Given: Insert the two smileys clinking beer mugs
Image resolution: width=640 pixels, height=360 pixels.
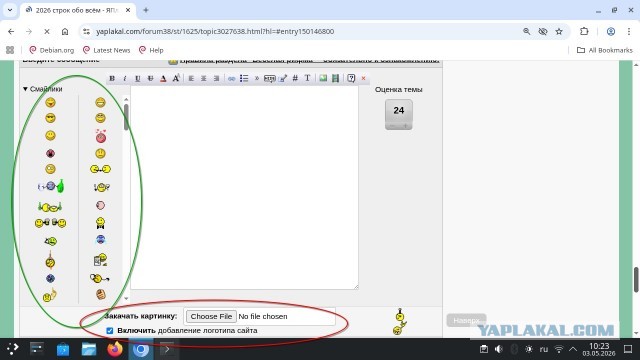Looking at the screenshot, I should pyautogui.click(x=50, y=223).
